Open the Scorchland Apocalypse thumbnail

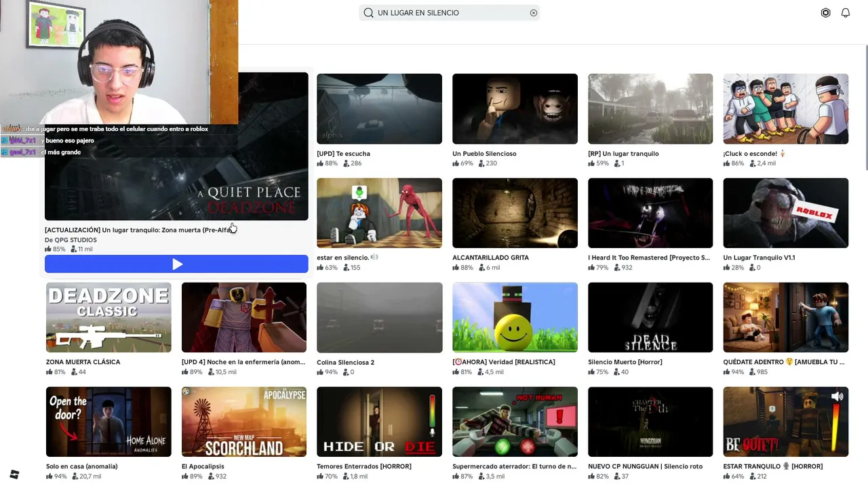coord(244,422)
